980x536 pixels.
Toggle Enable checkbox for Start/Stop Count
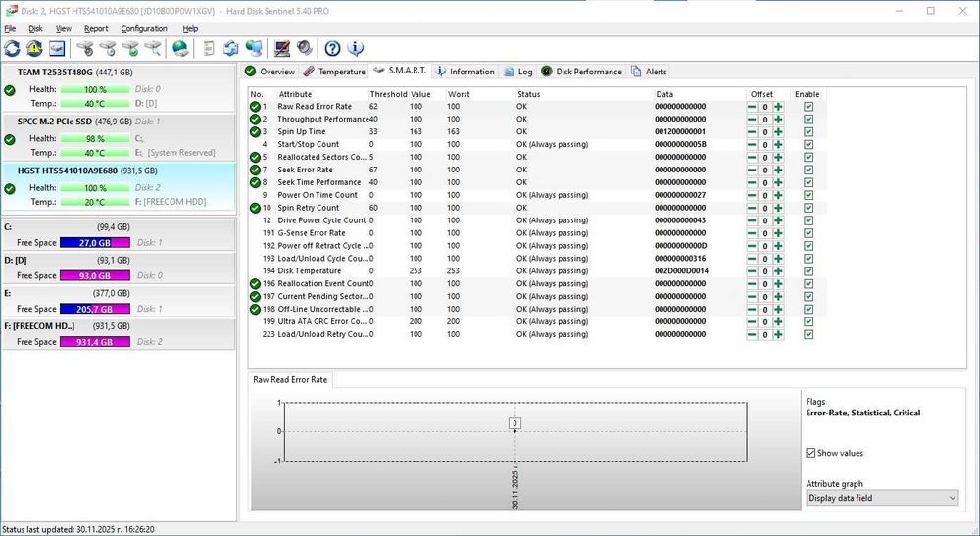coord(808,144)
